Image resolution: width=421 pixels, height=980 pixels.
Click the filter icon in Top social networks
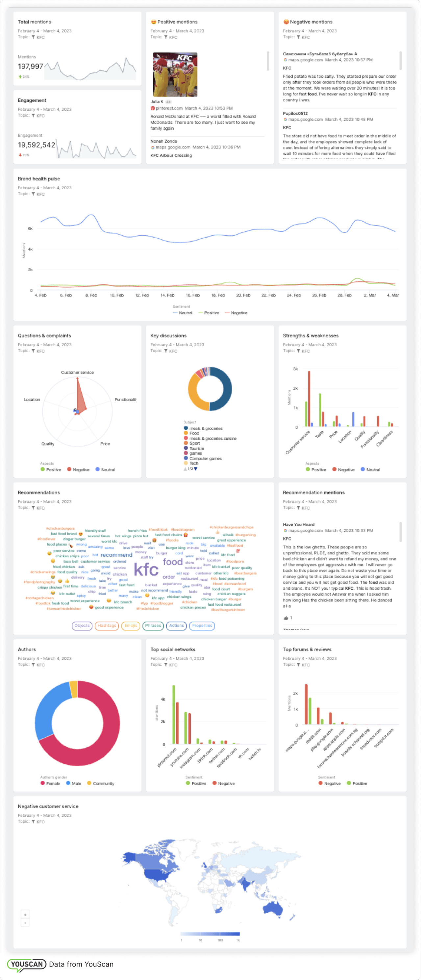point(166,665)
